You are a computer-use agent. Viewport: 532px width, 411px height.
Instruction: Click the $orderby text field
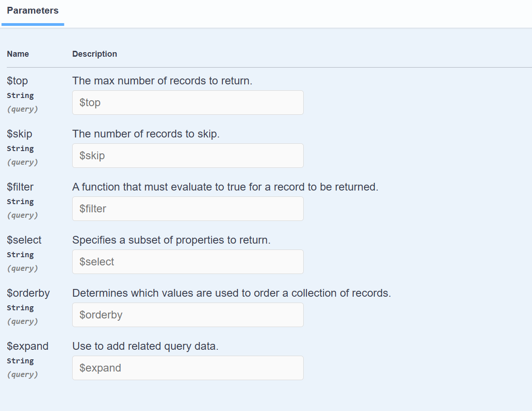(x=187, y=315)
